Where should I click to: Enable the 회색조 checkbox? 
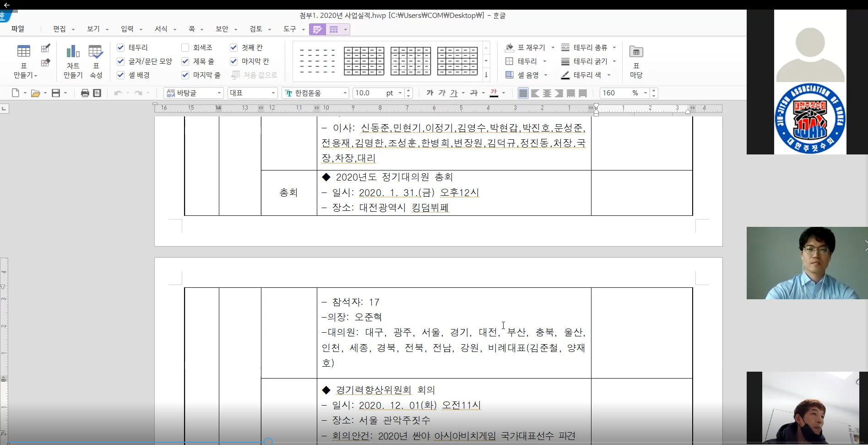[x=185, y=48]
